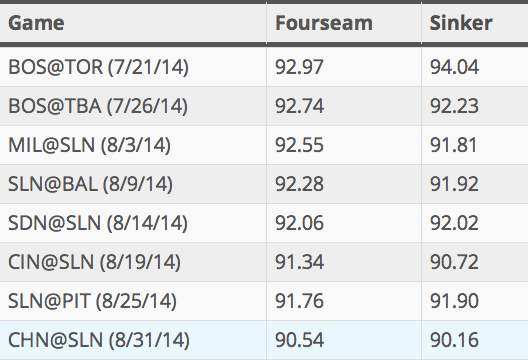Select the SLN@PIT (8/25/14) game row

point(264,301)
